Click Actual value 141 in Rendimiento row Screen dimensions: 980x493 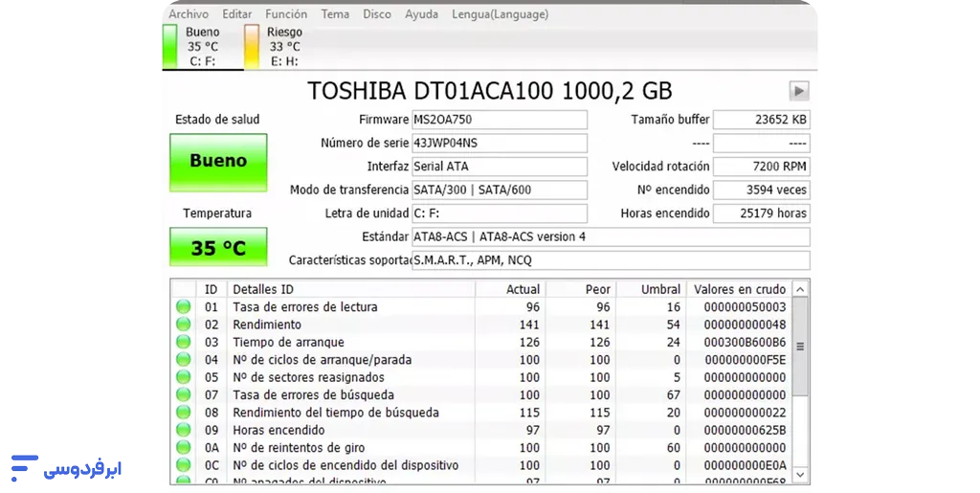(x=528, y=325)
